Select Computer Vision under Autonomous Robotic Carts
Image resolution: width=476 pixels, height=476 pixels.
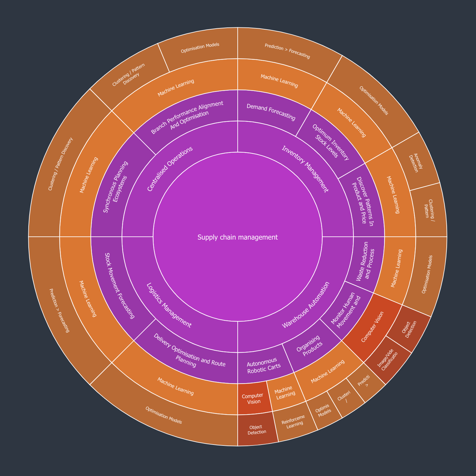253,399
